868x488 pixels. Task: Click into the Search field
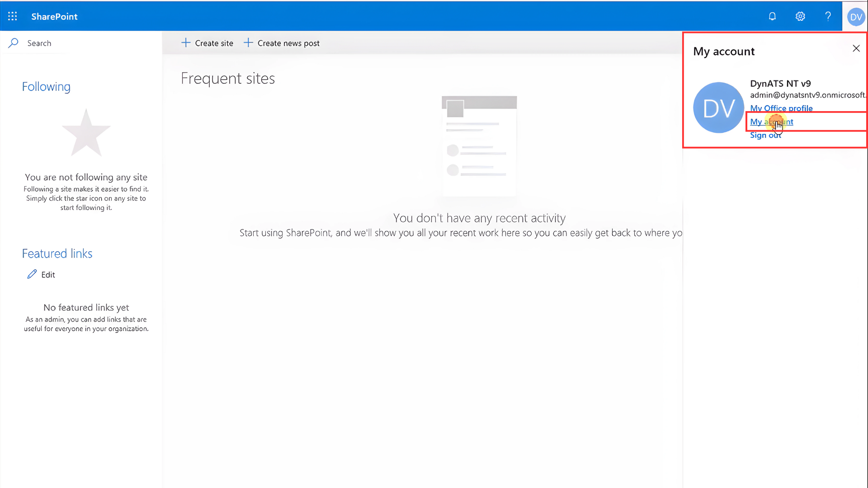[81, 43]
